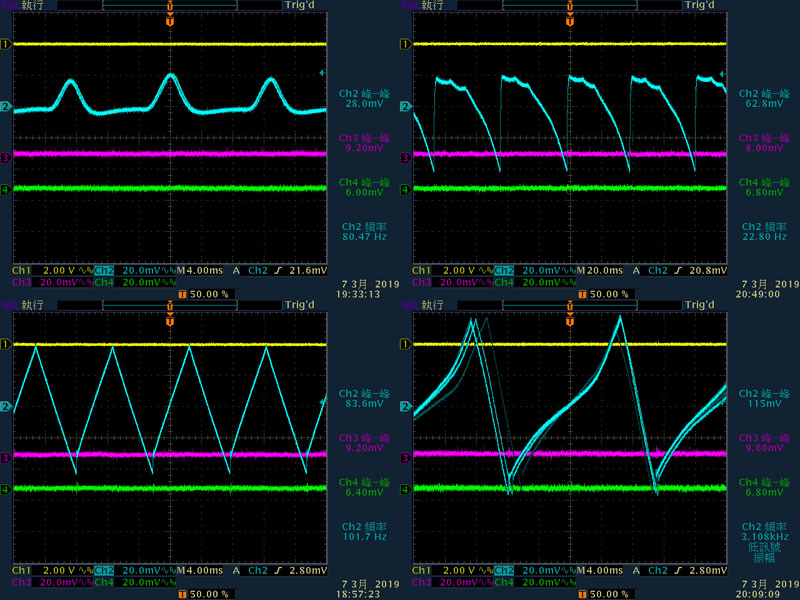The image size is (800, 600).
Task: Click trigger level arrow in the 20:49:00 capture
Action: 722,74
